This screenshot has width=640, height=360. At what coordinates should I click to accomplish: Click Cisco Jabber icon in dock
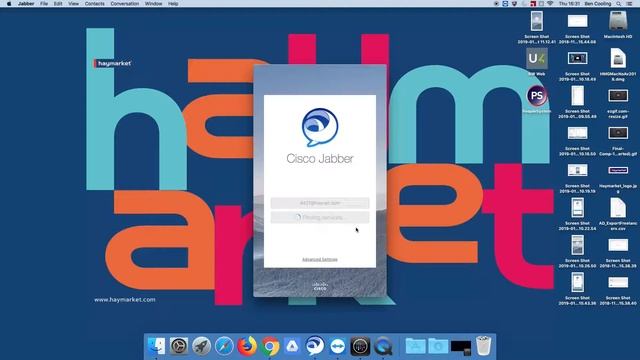tap(315, 346)
